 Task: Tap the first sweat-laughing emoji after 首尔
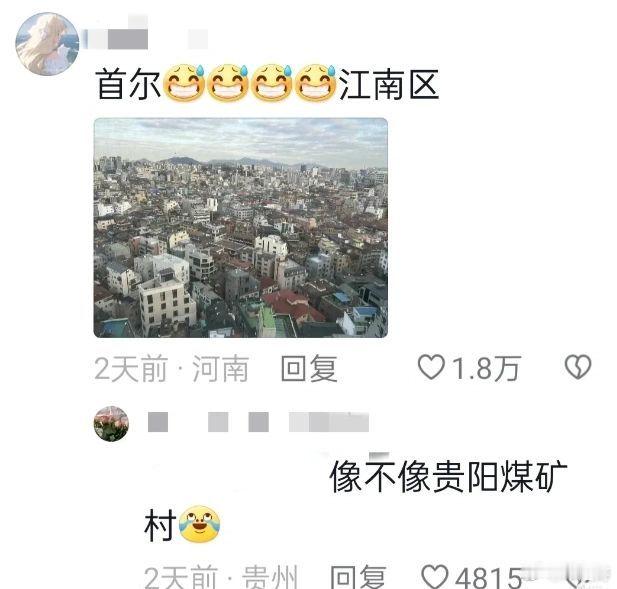click(x=183, y=83)
